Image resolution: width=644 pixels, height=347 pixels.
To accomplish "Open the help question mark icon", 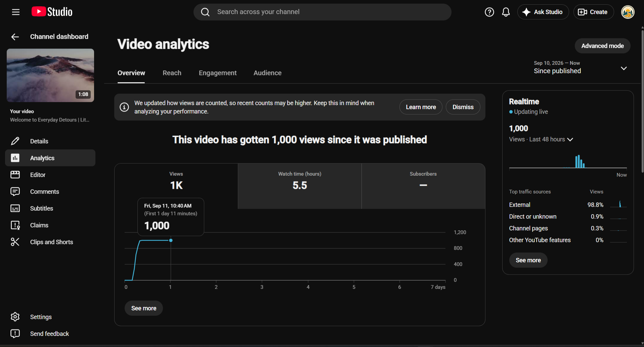I will 489,12.
